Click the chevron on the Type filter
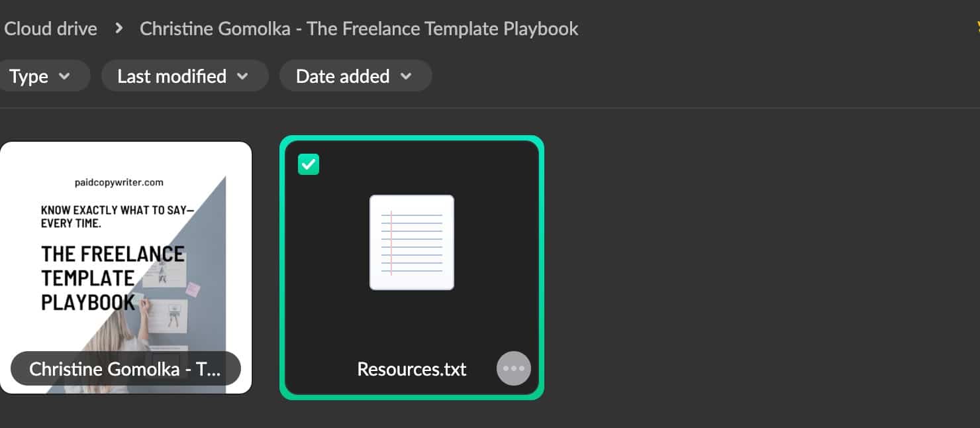The width and height of the screenshot is (980, 428). click(x=65, y=76)
